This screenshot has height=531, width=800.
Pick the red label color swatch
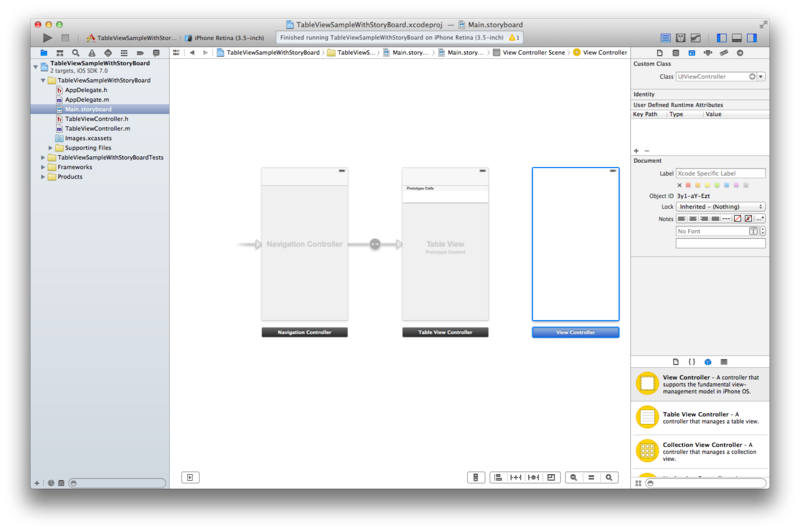[x=688, y=185]
